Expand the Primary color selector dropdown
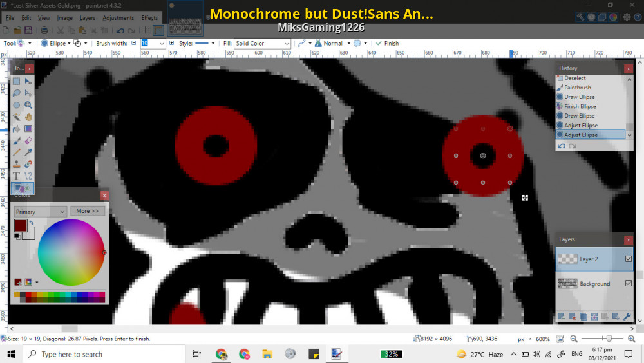Screen dimensions: 644x363 pyautogui.click(x=41, y=211)
